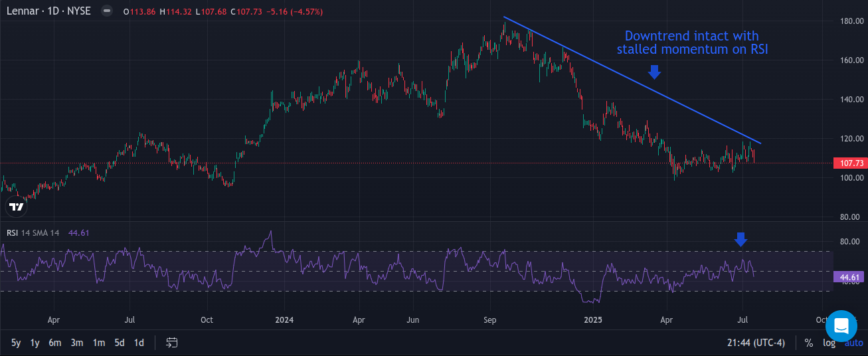Click the 160.00 price scale label
Screen dimensions: 868x356
coord(851,60)
